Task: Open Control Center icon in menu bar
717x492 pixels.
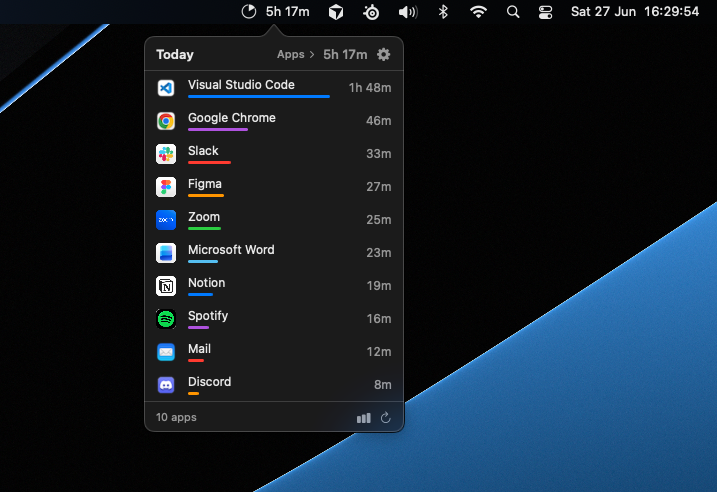Action: click(546, 12)
